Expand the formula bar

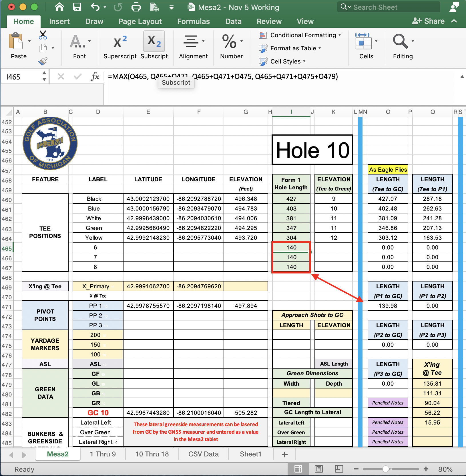click(462, 77)
